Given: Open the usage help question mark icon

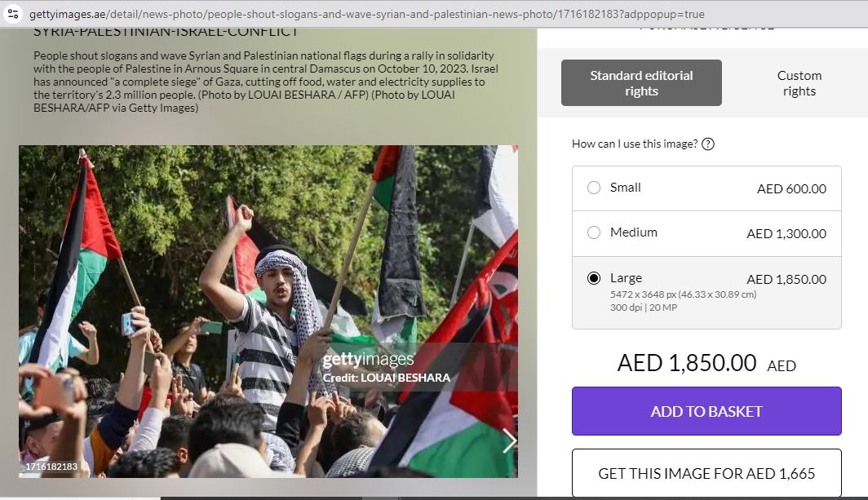Looking at the screenshot, I should (707, 144).
